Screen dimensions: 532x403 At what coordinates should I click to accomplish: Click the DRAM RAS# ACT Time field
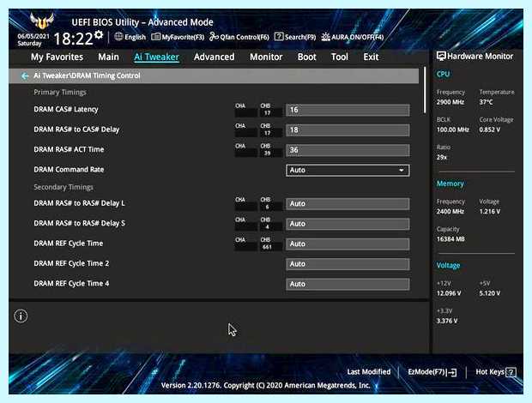[x=348, y=150]
